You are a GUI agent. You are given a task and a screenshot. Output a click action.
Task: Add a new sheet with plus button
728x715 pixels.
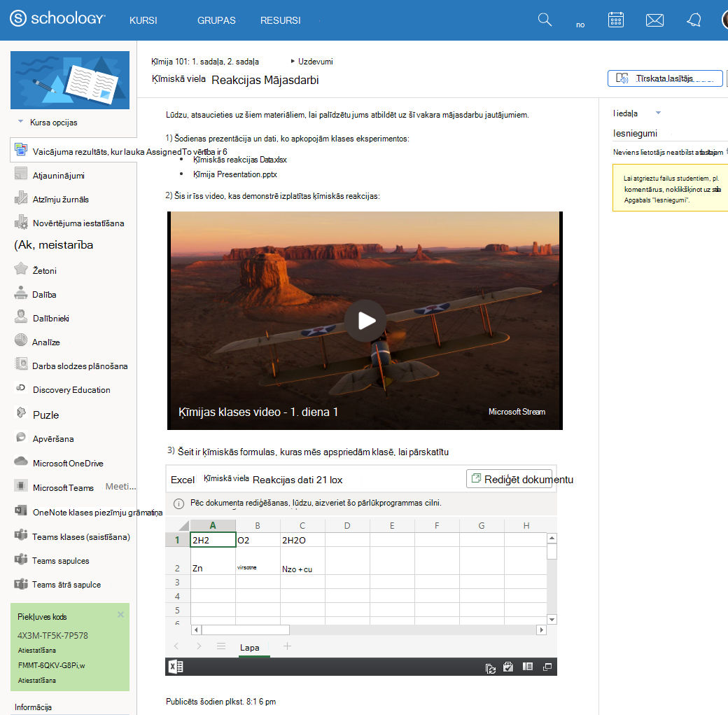click(288, 646)
